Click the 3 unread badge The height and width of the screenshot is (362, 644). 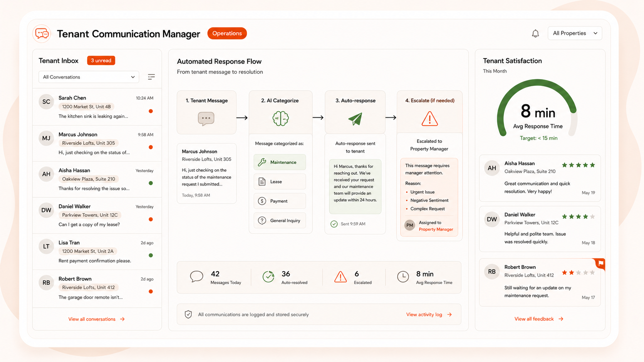tap(101, 60)
